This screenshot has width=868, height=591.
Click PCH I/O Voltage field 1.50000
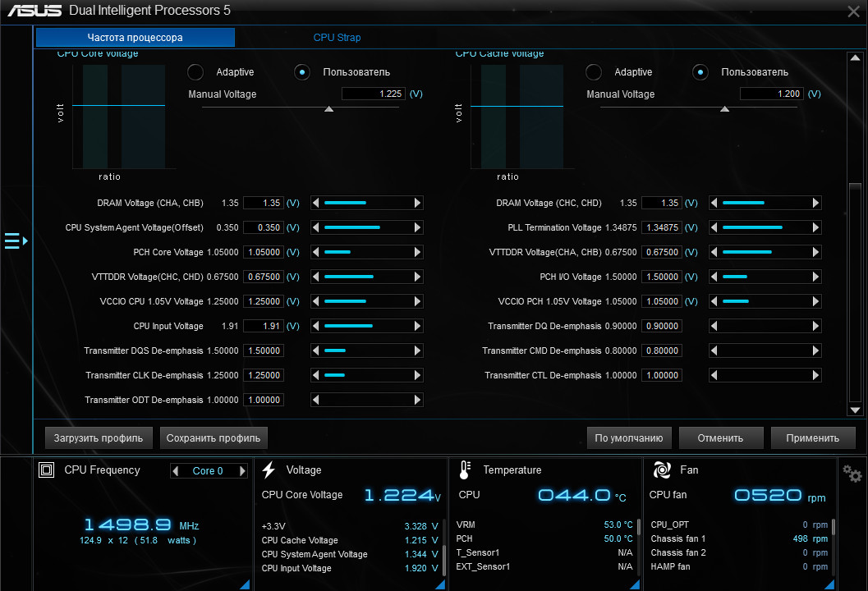(662, 277)
